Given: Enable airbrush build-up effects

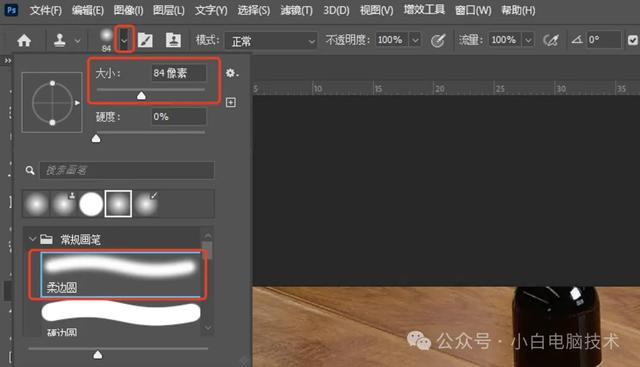Looking at the screenshot, I should 551,40.
